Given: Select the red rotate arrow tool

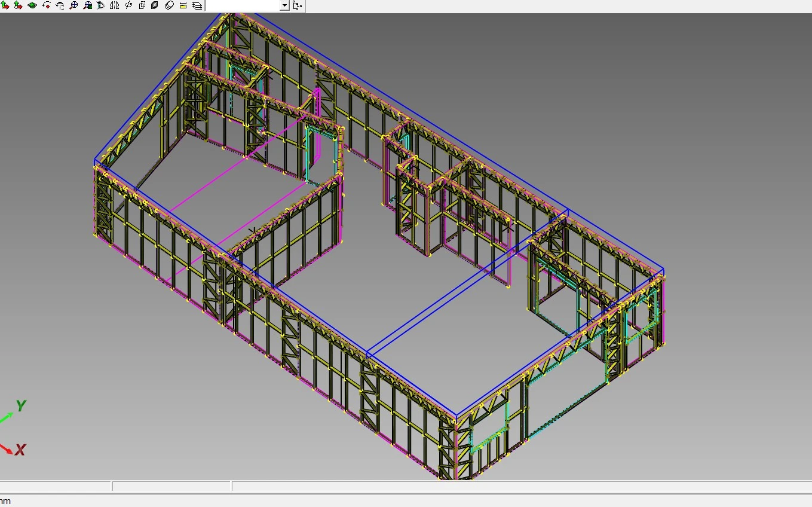Looking at the screenshot, I should tap(46, 5).
